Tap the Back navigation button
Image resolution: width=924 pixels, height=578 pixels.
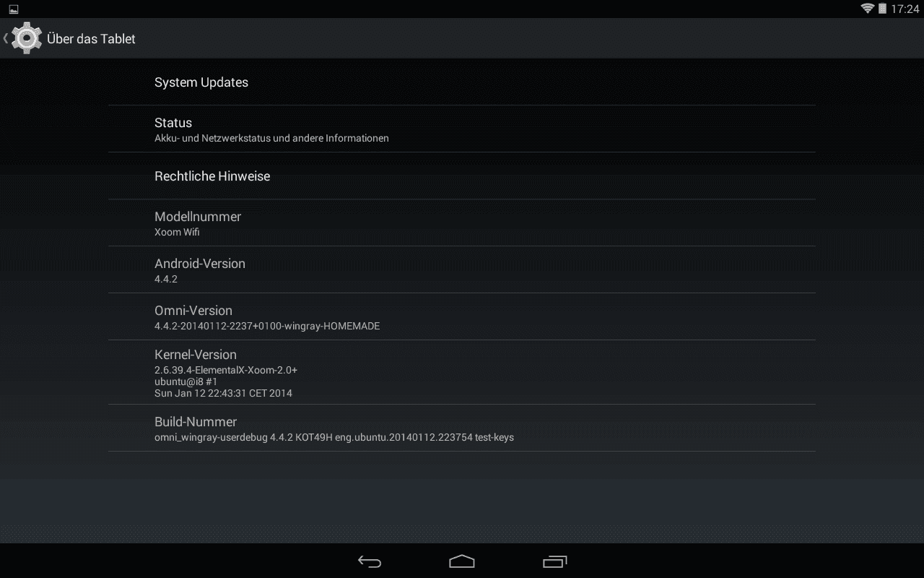370,561
